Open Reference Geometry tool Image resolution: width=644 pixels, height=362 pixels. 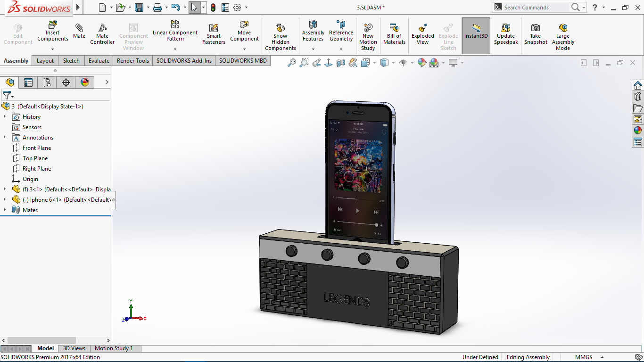coord(341,31)
